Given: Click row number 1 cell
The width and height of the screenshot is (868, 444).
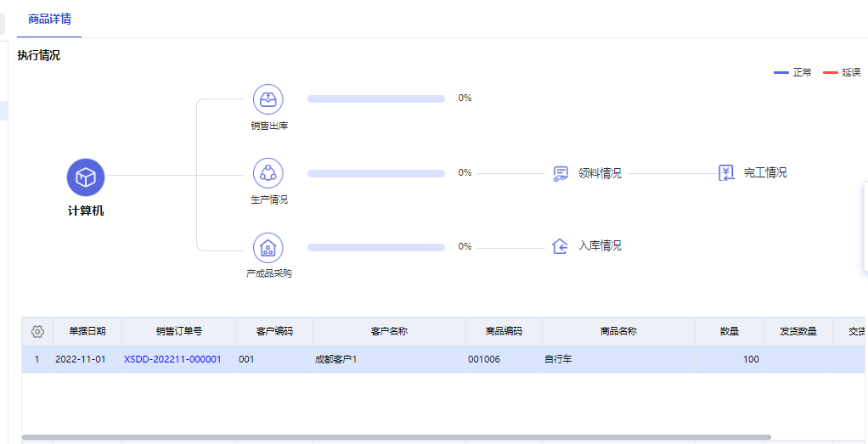Looking at the screenshot, I should click(37, 359).
